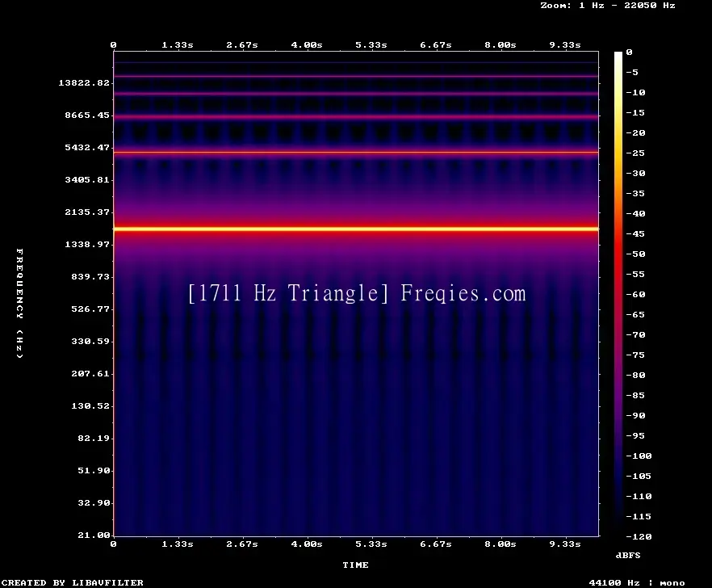Click the -15 dBFS scale label
712x588 pixels.
pos(635,113)
